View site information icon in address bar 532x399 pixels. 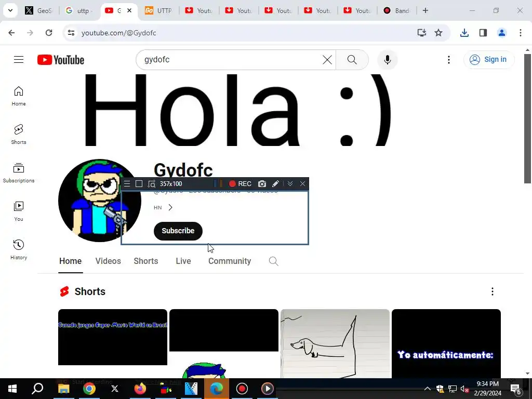point(71,33)
